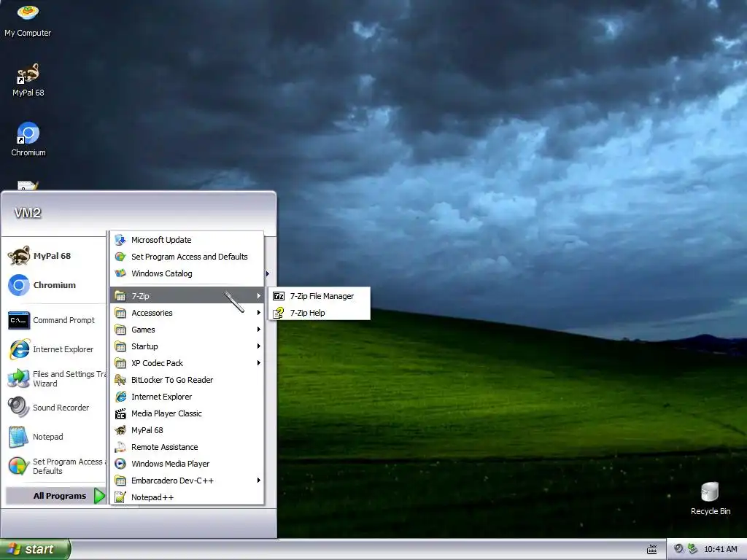
Task: Expand the Startup submenu arrow
Action: [259, 346]
